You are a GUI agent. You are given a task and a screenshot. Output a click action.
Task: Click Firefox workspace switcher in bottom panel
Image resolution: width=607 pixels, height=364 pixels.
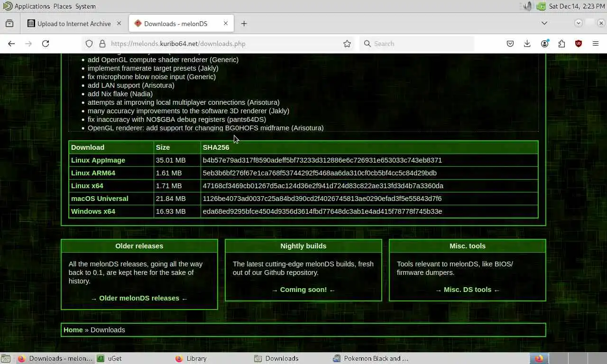click(539, 358)
